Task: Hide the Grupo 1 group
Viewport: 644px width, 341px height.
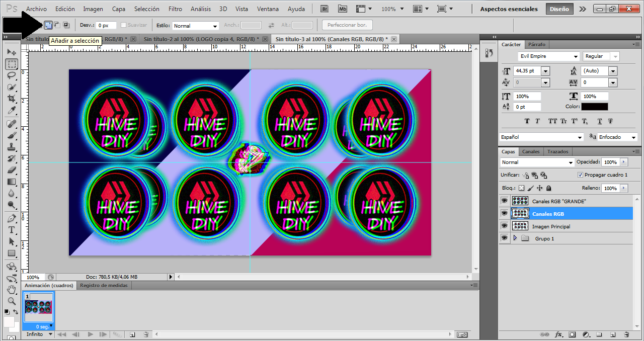Action: coord(504,238)
